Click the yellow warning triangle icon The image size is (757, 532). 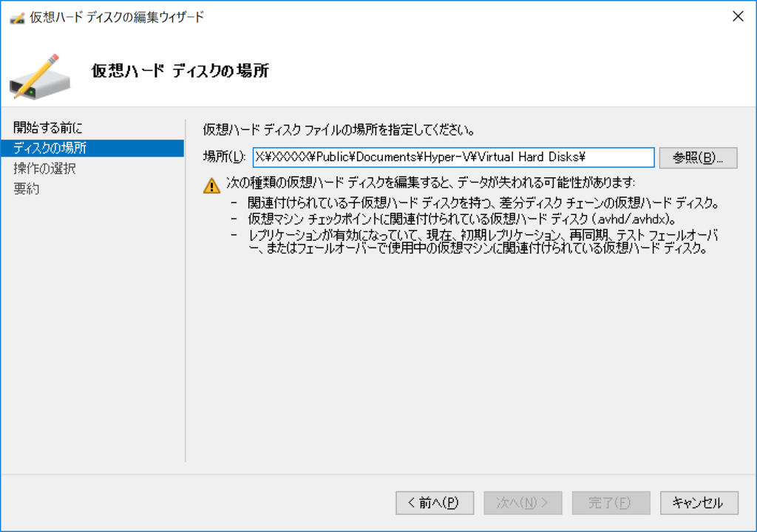[x=211, y=185]
